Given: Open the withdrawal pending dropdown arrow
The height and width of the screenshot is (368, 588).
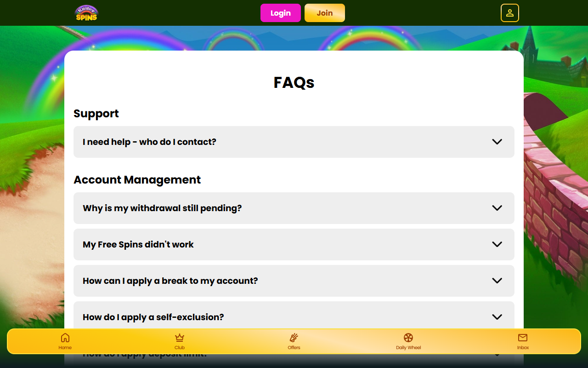Looking at the screenshot, I should point(497,208).
